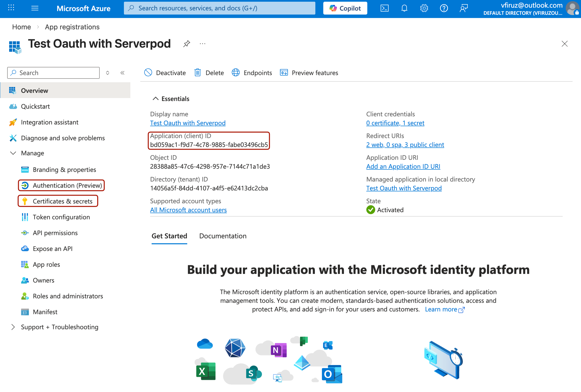Open the Cloud Shell terminal icon
The height and width of the screenshot is (392, 581).
coord(384,8)
